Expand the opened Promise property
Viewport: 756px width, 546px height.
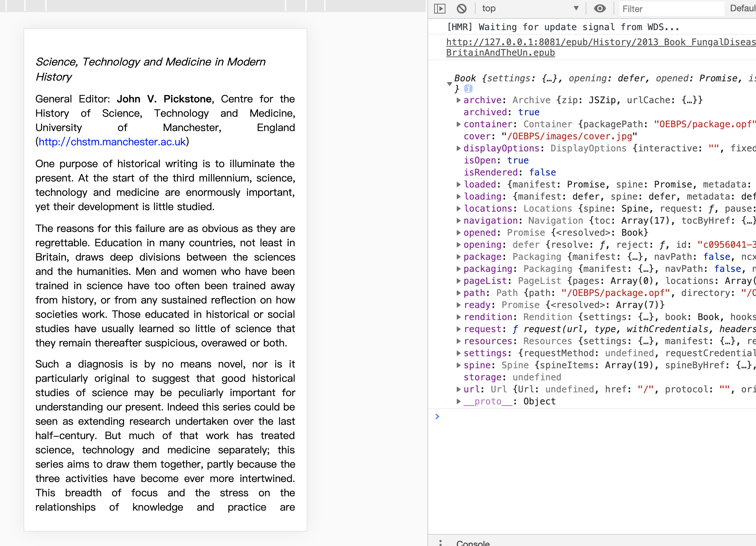click(x=458, y=233)
